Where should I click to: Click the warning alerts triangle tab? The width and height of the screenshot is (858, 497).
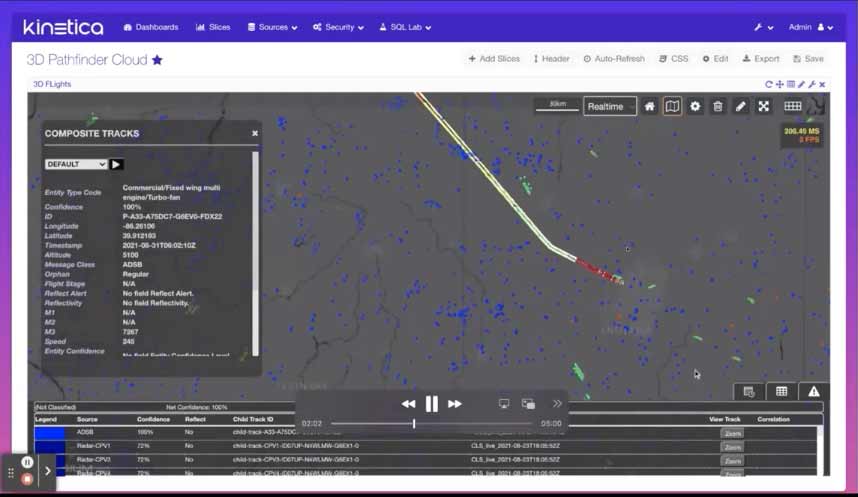pyautogui.click(x=814, y=391)
